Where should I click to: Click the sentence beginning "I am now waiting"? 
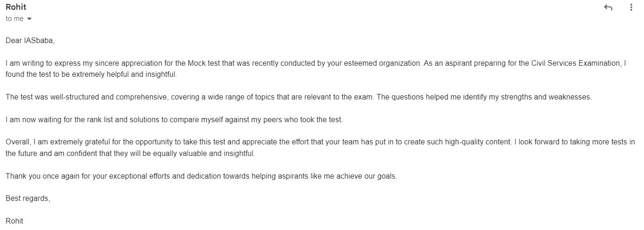pos(174,120)
